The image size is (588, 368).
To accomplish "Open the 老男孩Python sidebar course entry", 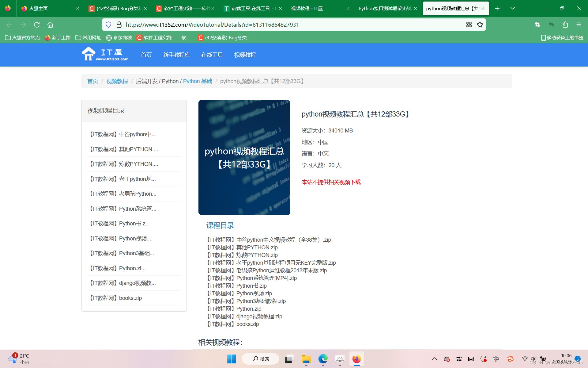I will [x=123, y=194].
